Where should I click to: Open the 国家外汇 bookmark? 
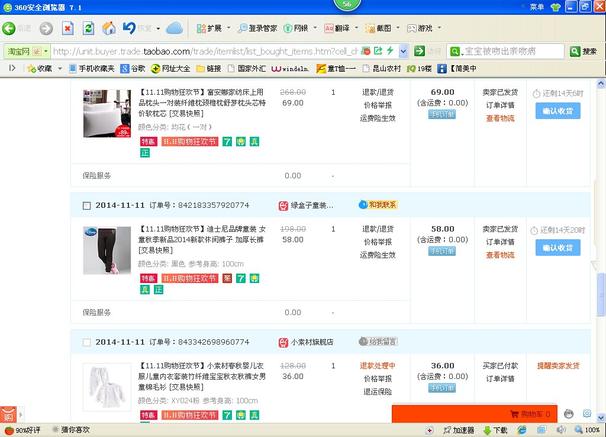point(247,69)
